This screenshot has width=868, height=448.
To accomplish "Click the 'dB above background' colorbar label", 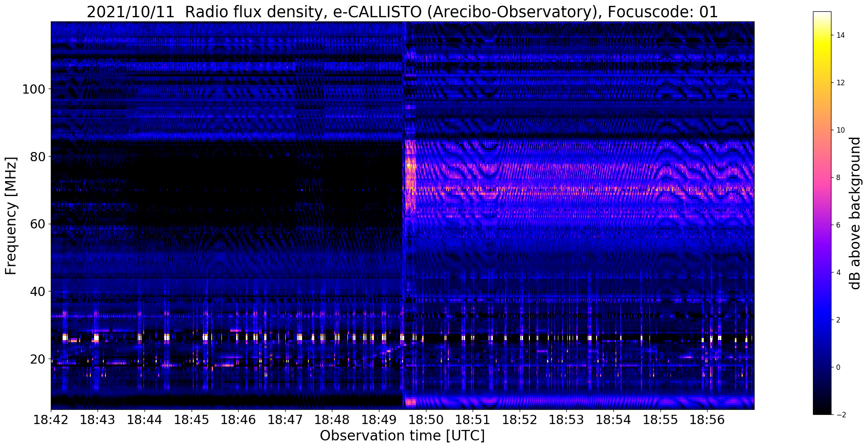I will [855, 213].
